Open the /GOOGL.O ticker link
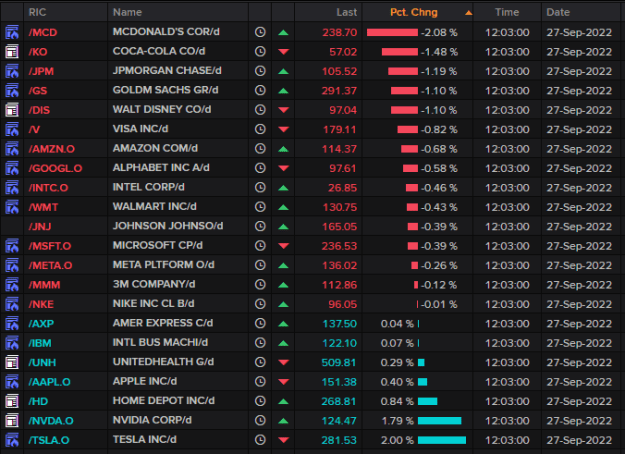The image size is (625, 454). click(55, 168)
